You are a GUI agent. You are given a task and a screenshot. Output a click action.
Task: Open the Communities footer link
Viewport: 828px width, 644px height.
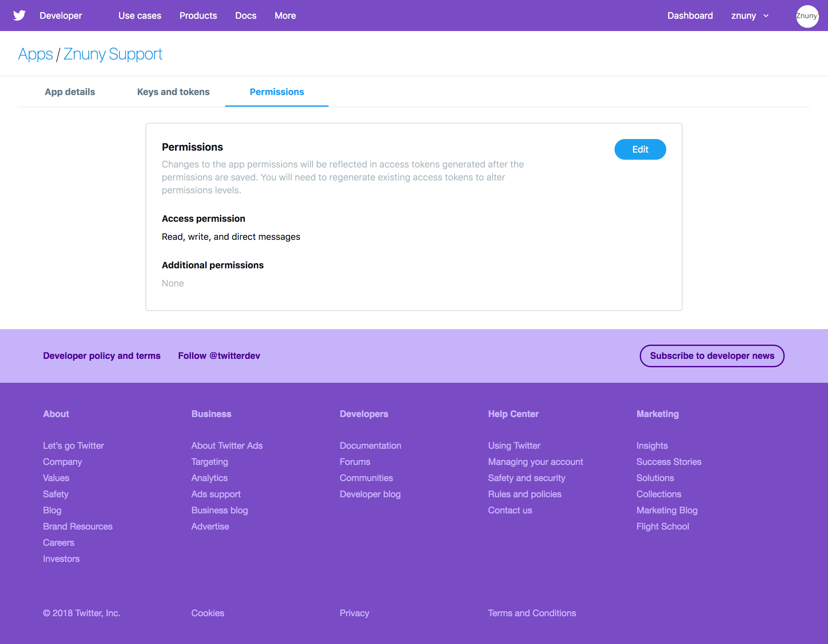tap(366, 478)
